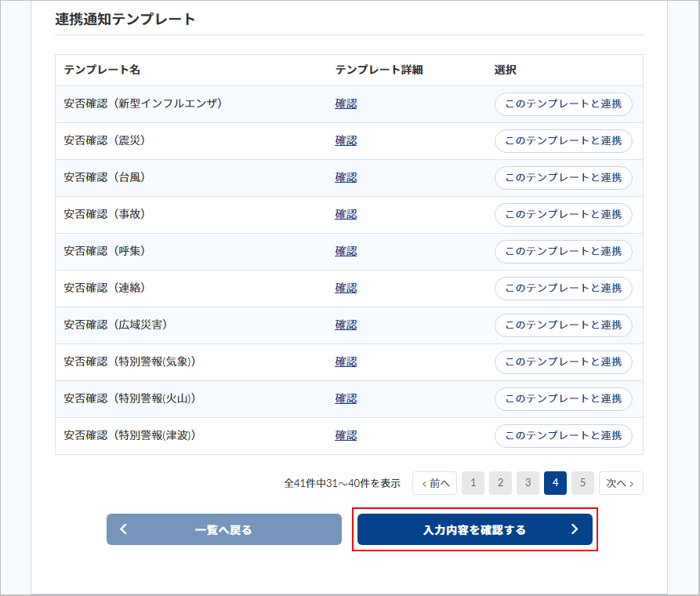The width and height of the screenshot is (700, 596).
Task: Click このテンプレートと連携 for 特別警報(津波)
Action: click(x=564, y=435)
